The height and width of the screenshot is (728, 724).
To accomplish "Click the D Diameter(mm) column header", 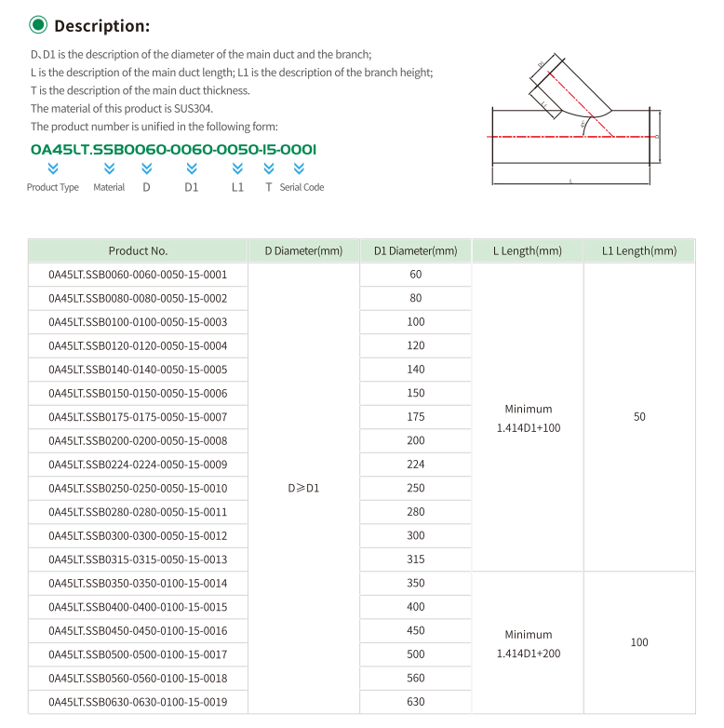I will tap(303, 251).
